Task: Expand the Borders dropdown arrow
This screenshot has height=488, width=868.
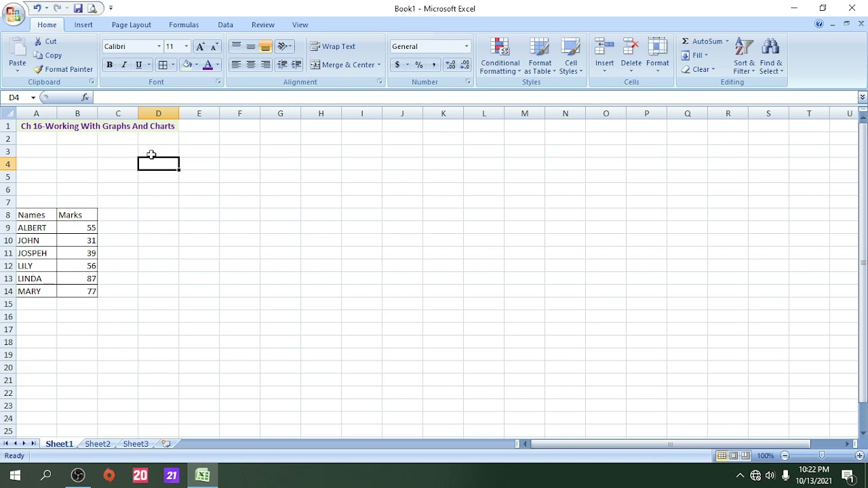Action: tap(173, 64)
